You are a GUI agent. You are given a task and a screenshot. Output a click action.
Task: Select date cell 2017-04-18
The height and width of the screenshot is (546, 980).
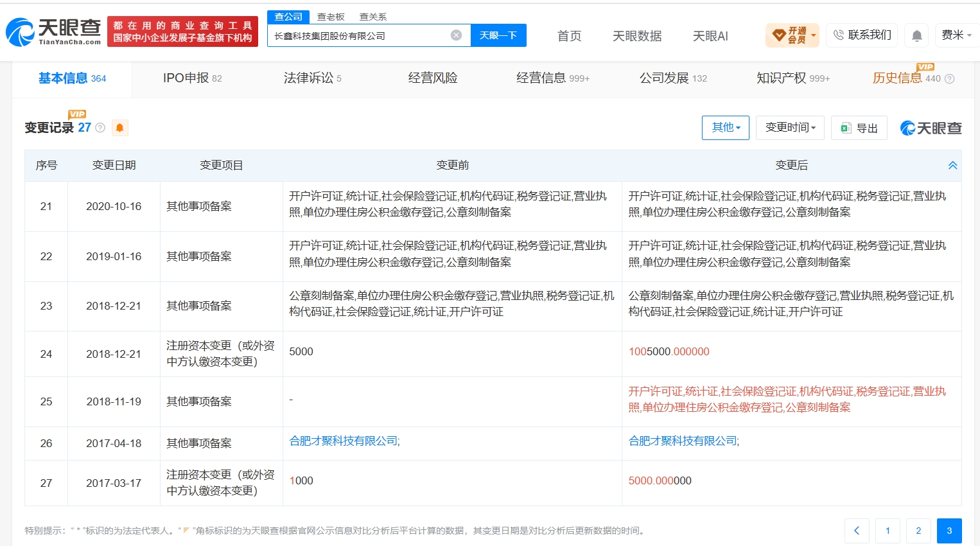(x=114, y=444)
